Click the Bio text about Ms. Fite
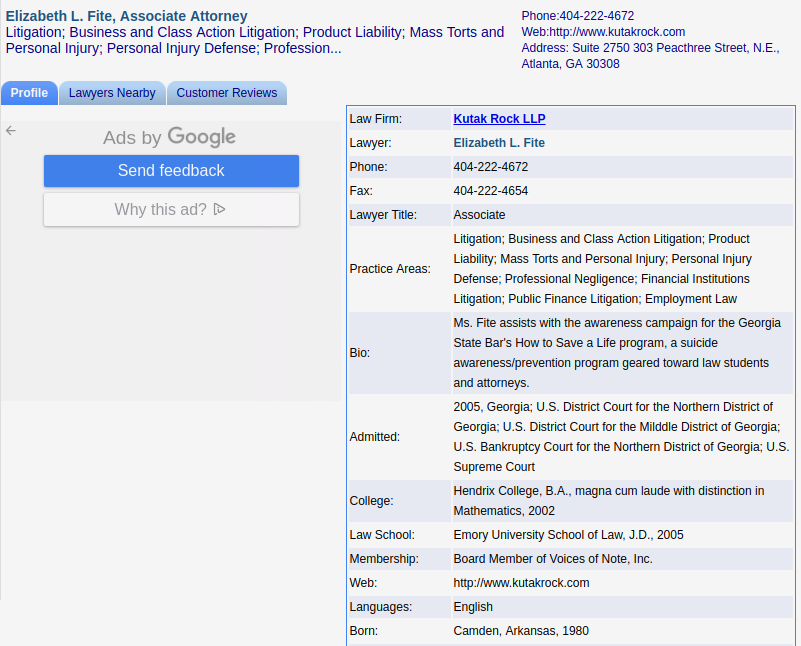The height and width of the screenshot is (646, 801). [x=622, y=353]
